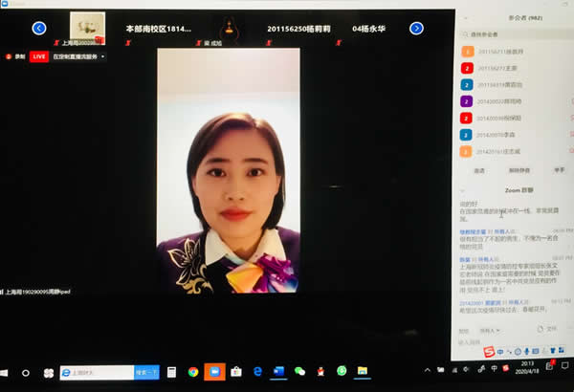Open WeChat from the taskbar
Image resolution: width=574 pixels, height=392 pixels.
[299, 371]
